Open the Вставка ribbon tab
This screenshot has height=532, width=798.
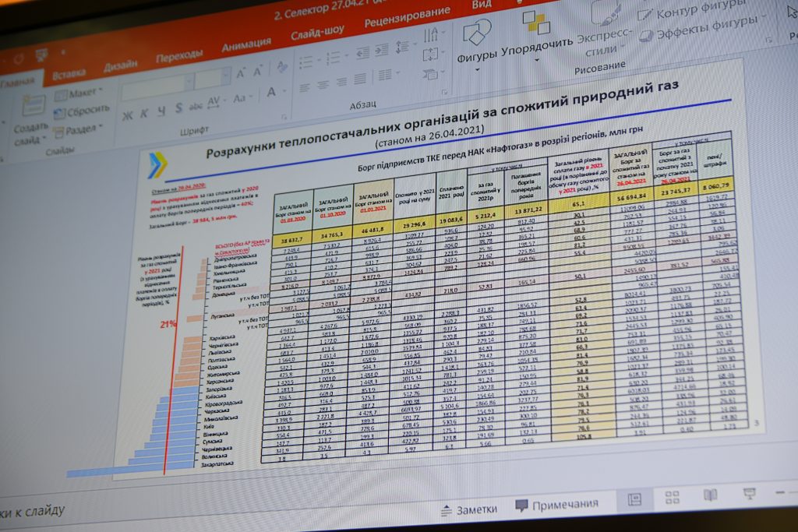[69, 75]
